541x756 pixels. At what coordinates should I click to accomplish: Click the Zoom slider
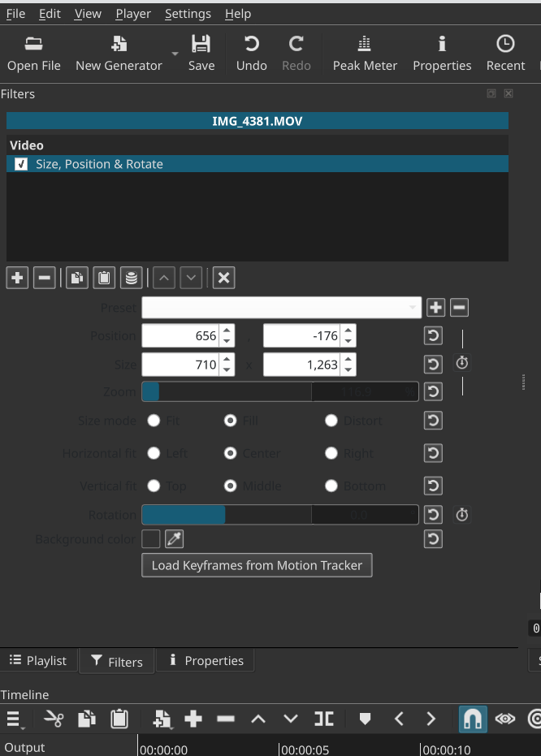[280, 391]
